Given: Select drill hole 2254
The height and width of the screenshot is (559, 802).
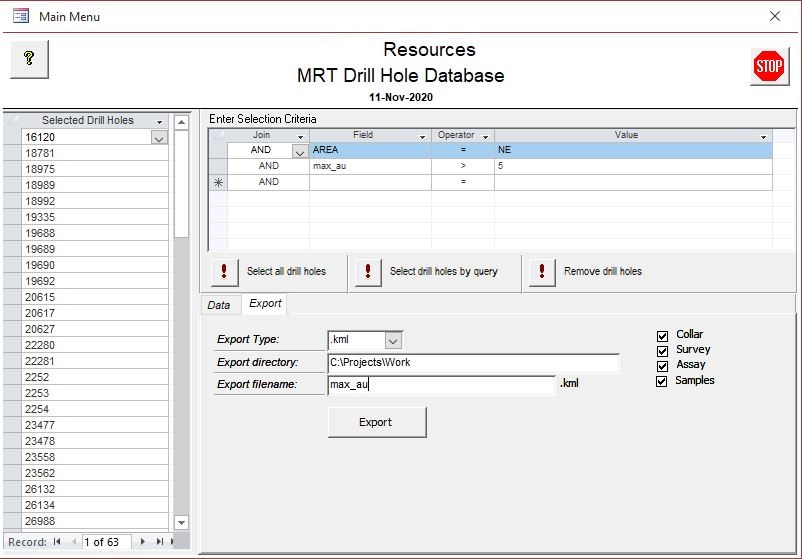Looking at the screenshot, I should (x=95, y=409).
